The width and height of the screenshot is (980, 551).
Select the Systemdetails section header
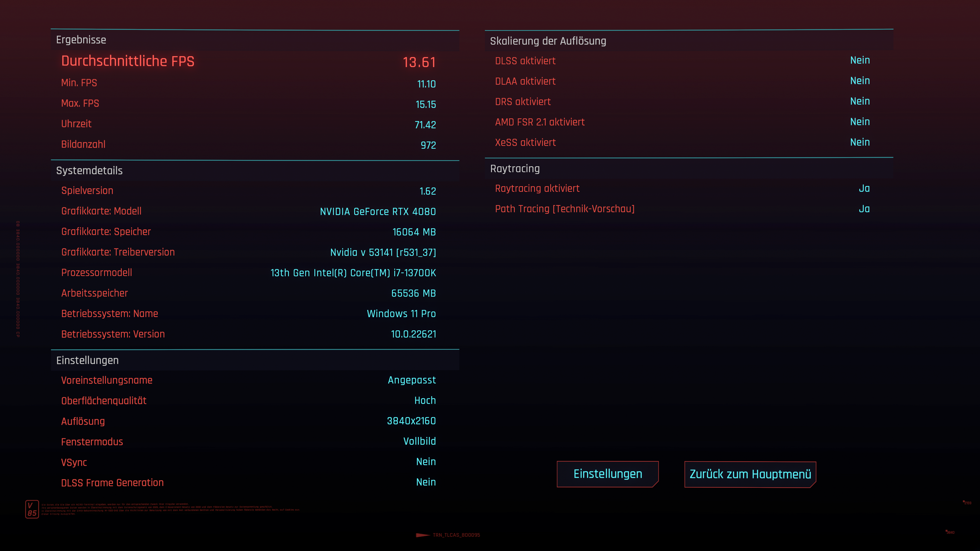point(89,171)
